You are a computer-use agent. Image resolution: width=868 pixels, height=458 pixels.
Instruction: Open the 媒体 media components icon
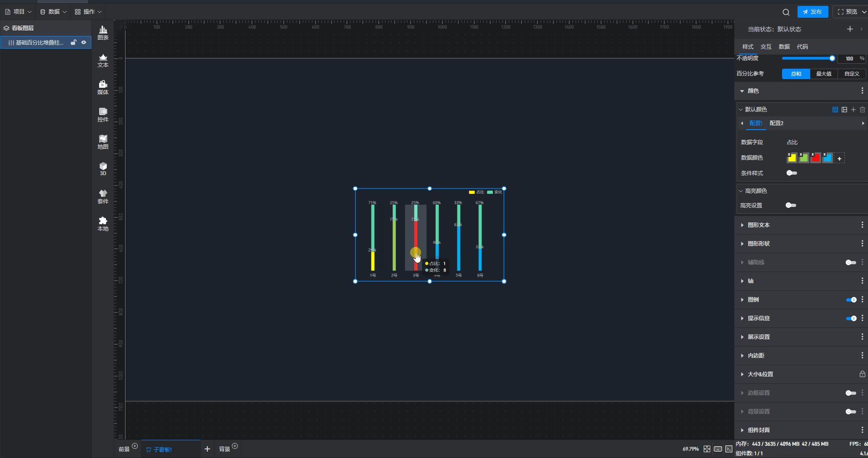click(x=103, y=87)
